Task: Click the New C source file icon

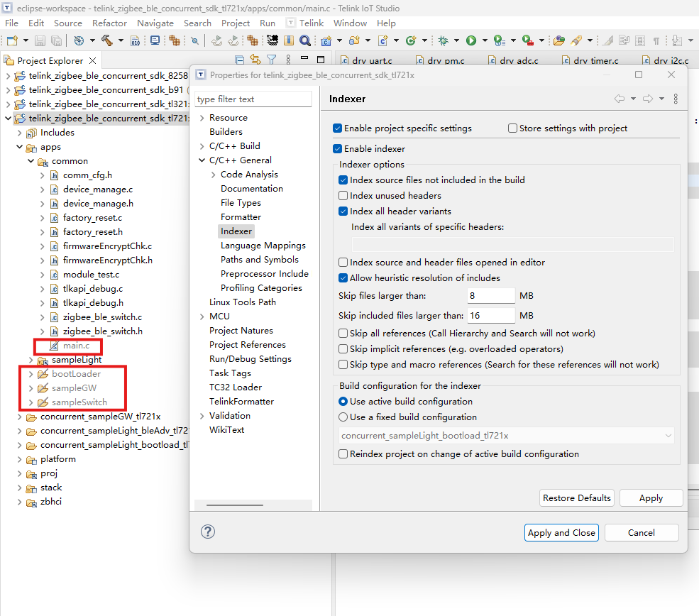Action: click(x=383, y=40)
